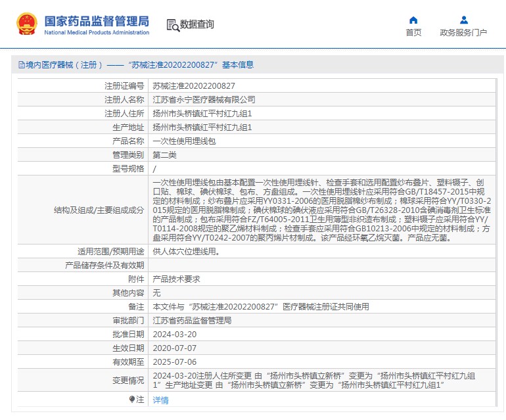This screenshot has width=506, height=420.
Task: Select the 生产地址 label cell
Action: [83, 128]
